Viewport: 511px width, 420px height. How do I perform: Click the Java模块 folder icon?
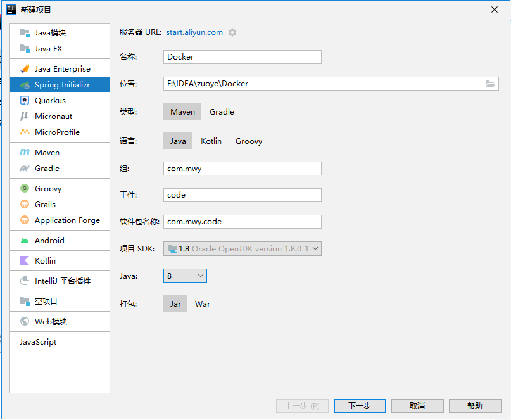point(25,32)
